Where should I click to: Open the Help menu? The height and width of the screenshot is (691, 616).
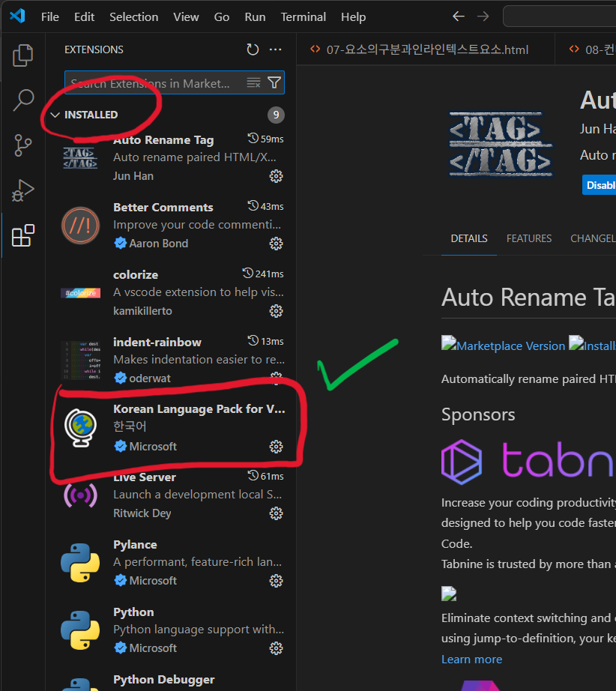(354, 16)
